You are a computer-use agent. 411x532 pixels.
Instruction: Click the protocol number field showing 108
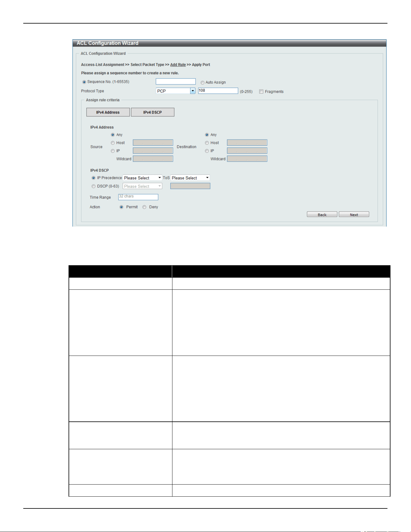click(x=218, y=91)
